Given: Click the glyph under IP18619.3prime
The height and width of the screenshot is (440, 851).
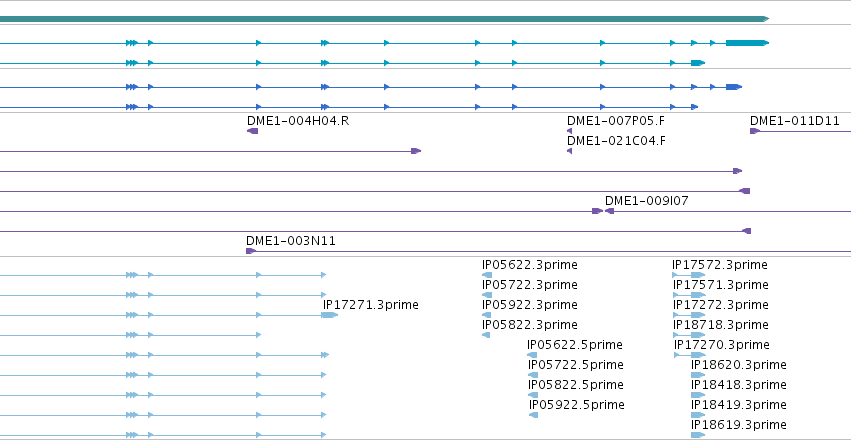Looking at the screenshot, I should (698, 435).
